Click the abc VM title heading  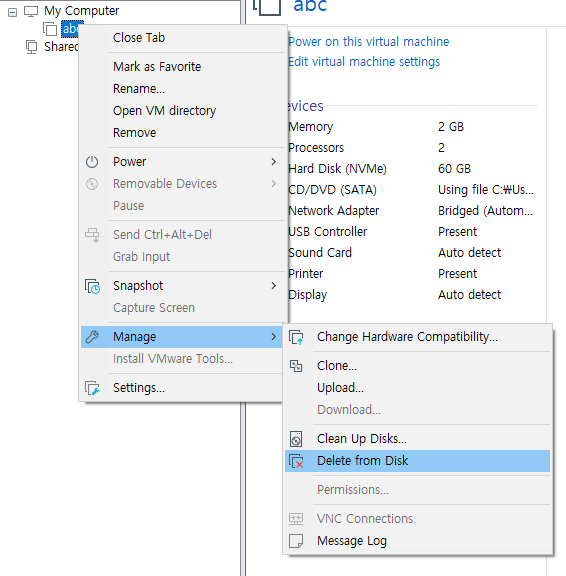[x=310, y=6]
